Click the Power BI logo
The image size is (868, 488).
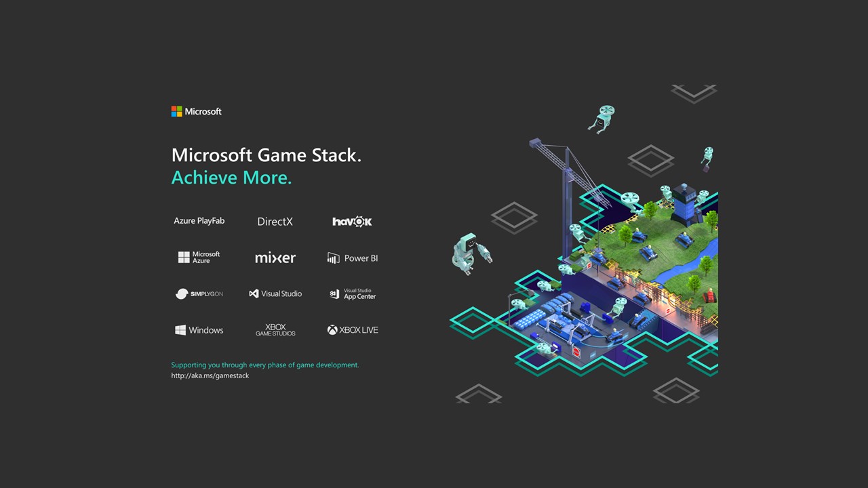(352, 258)
